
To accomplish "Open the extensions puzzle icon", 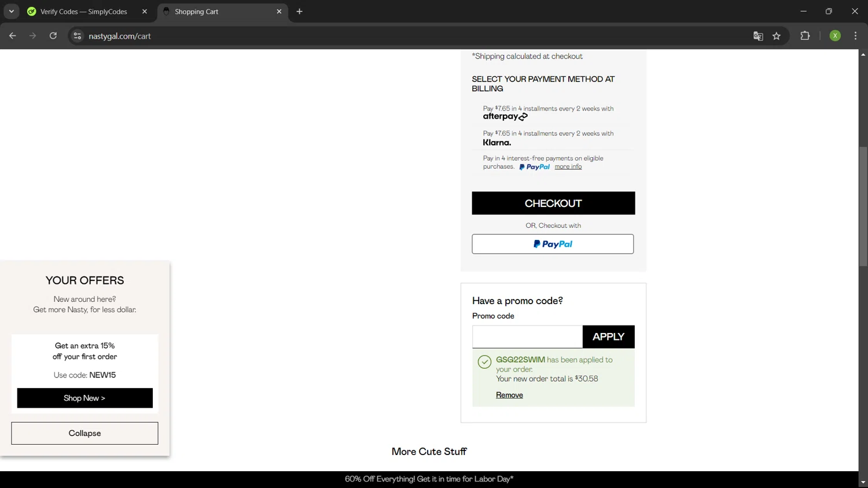I will click(x=805, y=36).
